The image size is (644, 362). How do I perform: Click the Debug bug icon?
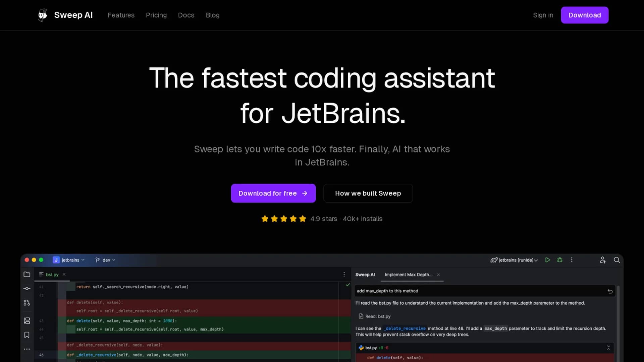pos(559,260)
